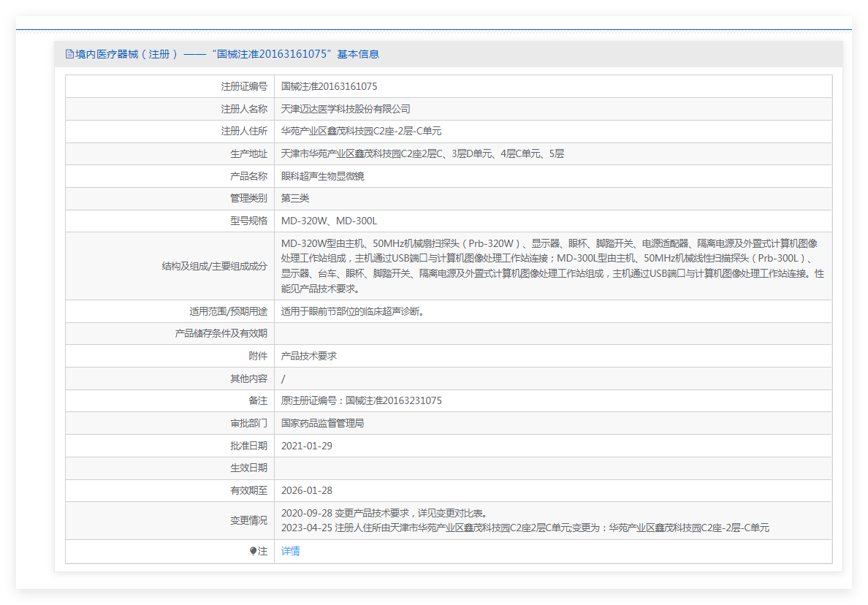Click the 注册人住所 label
Viewport: 868px width, 605px height.
coord(244,132)
